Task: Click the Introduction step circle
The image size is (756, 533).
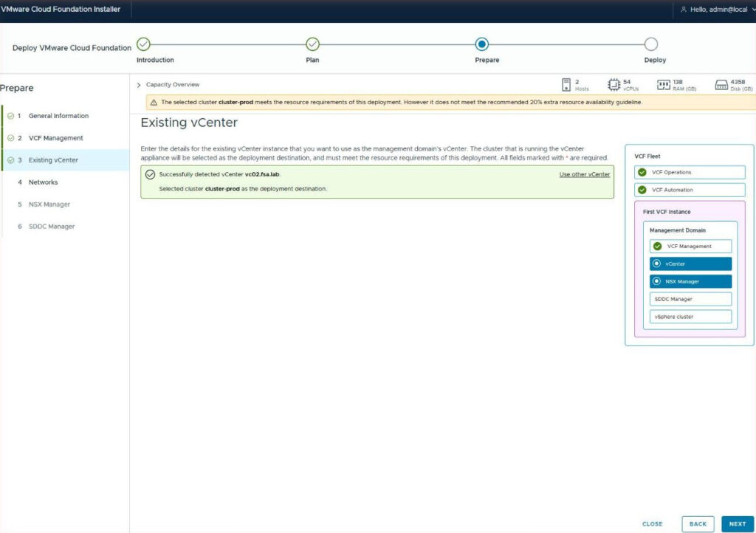Action: coord(143,44)
